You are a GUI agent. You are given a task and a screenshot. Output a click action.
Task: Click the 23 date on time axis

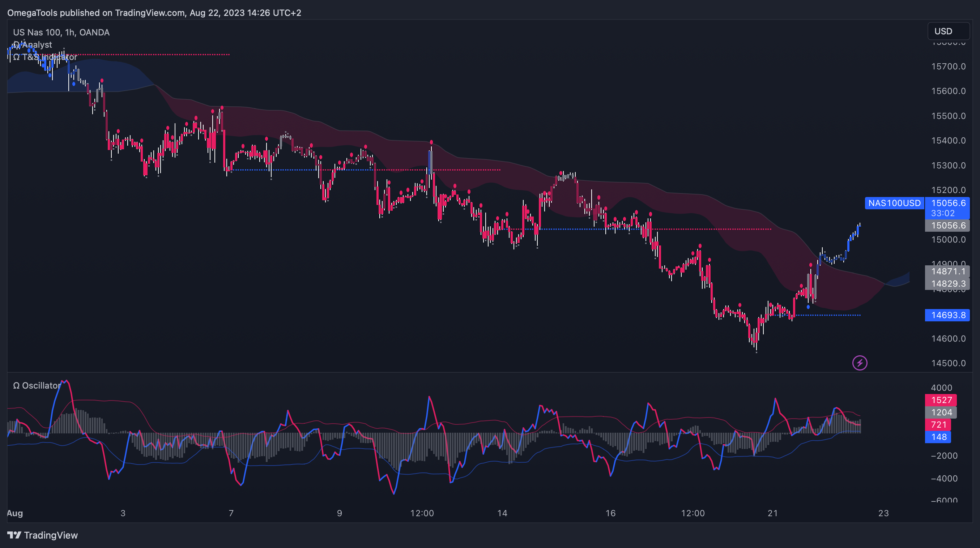tap(883, 513)
